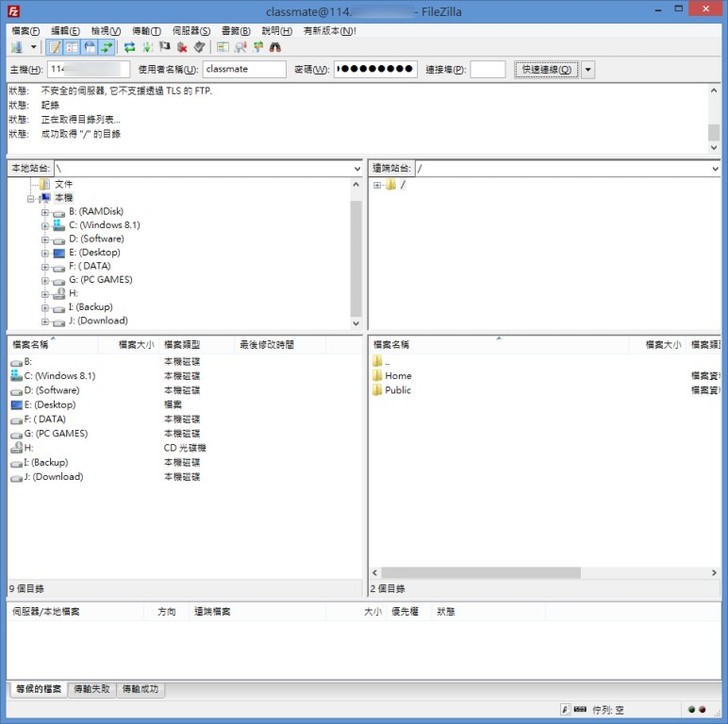Open the local site path dropdown
Screen dimensions: 728x724
(357, 169)
